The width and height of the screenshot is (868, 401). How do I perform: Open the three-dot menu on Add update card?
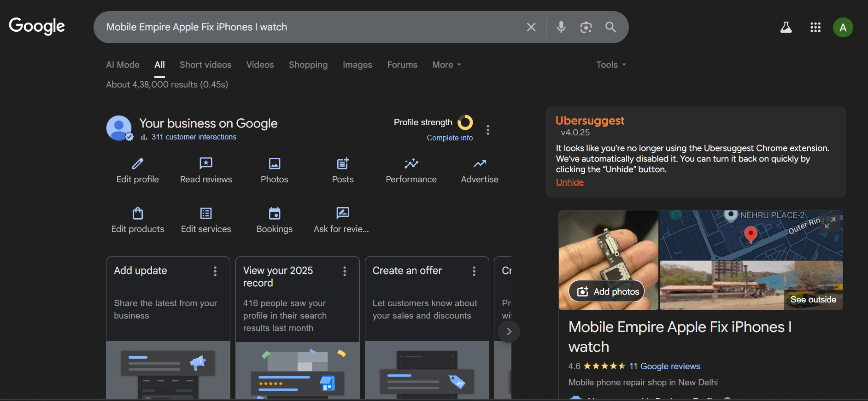215,271
